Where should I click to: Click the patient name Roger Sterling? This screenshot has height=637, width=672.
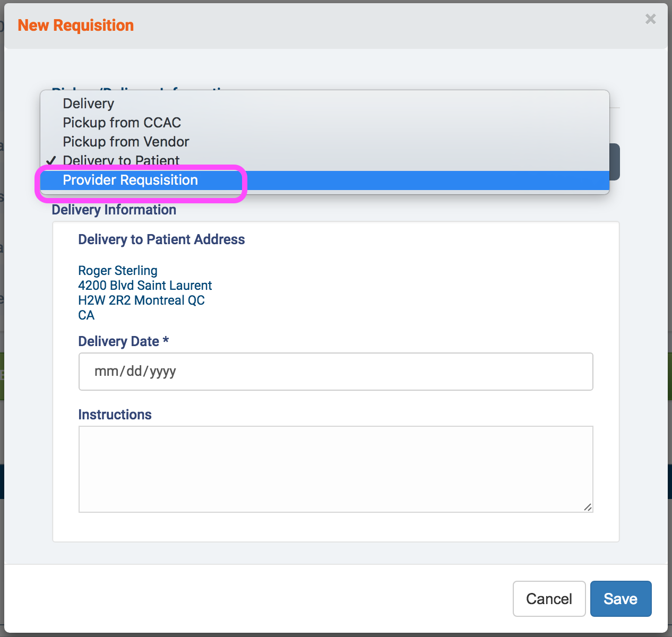pyautogui.click(x=118, y=271)
